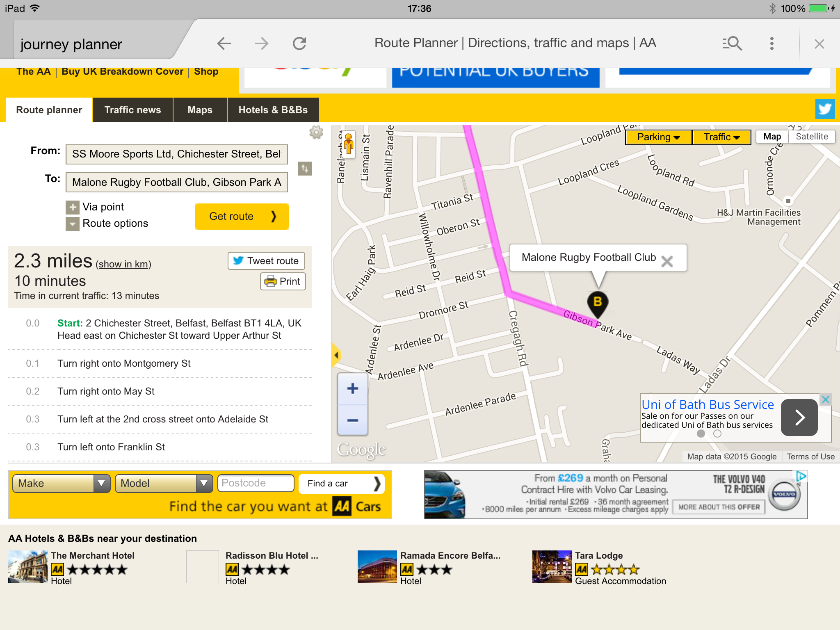840x630 pixels.
Task: Switch map to Satellite view
Action: click(812, 137)
